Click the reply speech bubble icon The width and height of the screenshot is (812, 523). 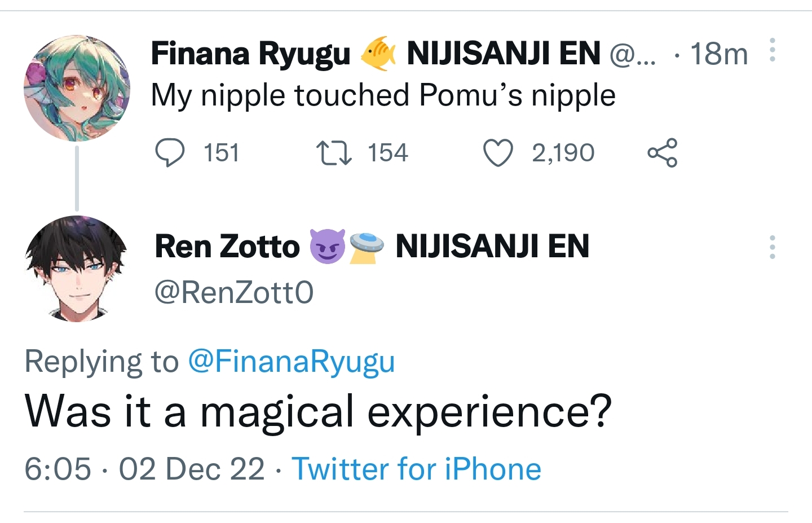tap(170, 153)
